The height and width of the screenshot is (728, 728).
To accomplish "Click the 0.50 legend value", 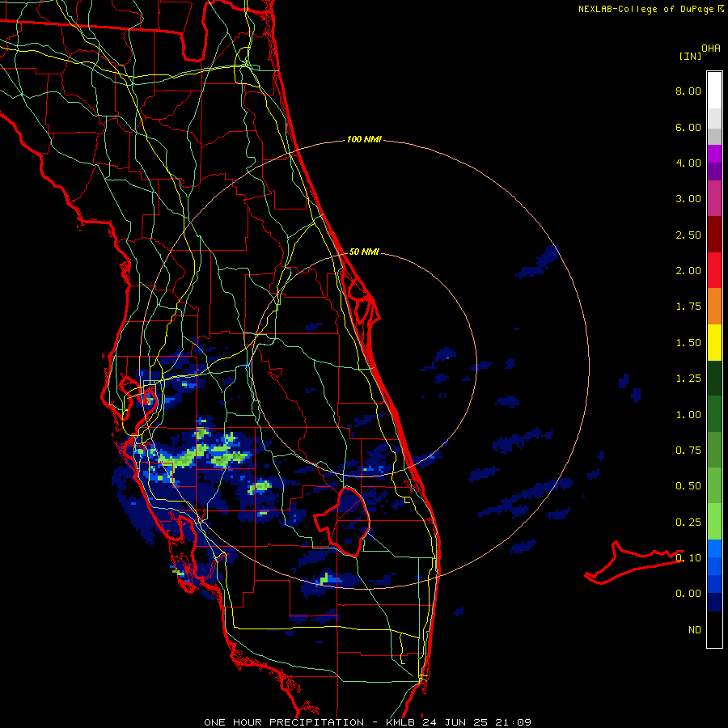I will pos(688,486).
